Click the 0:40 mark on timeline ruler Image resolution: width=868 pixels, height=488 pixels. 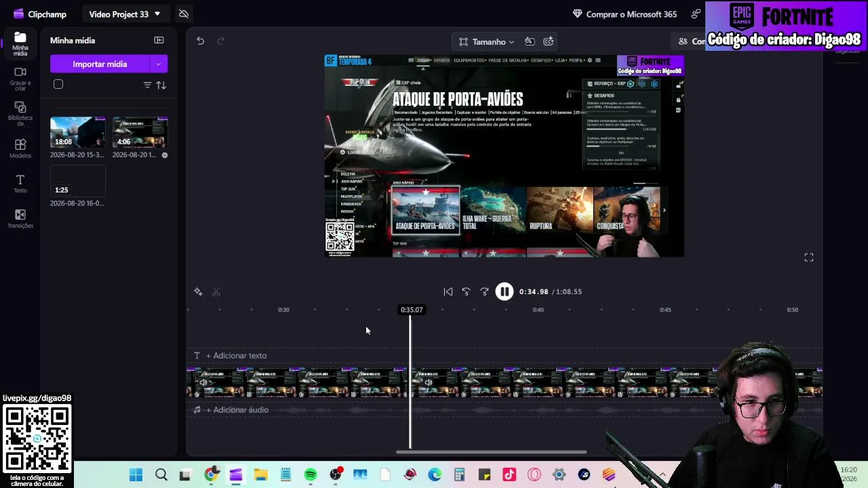538,310
